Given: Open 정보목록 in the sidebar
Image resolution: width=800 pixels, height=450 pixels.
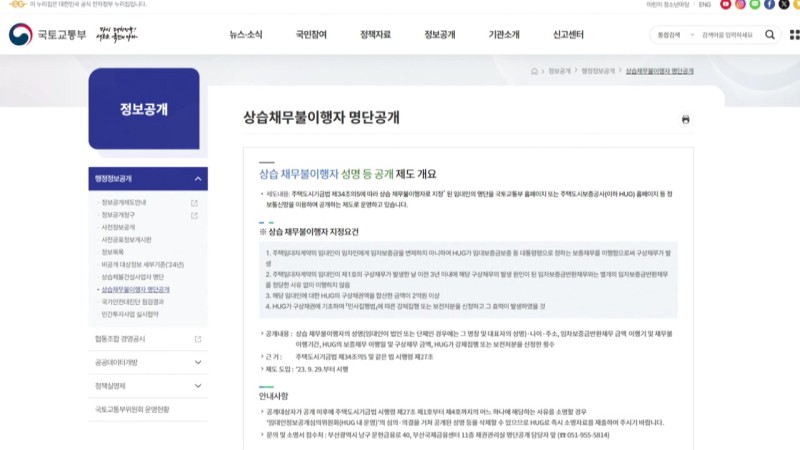Looking at the screenshot, I should tap(112, 252).
